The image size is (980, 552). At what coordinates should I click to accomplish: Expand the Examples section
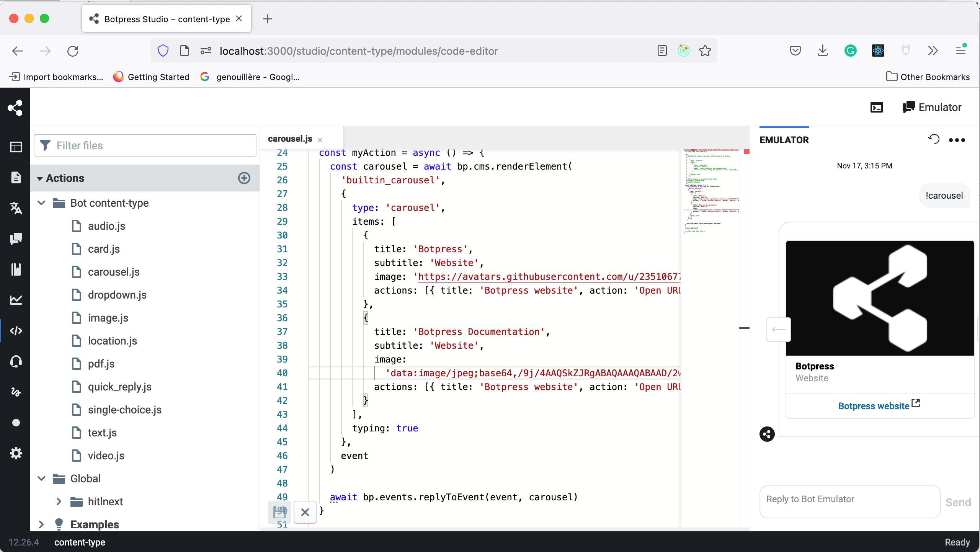(41, 524)
